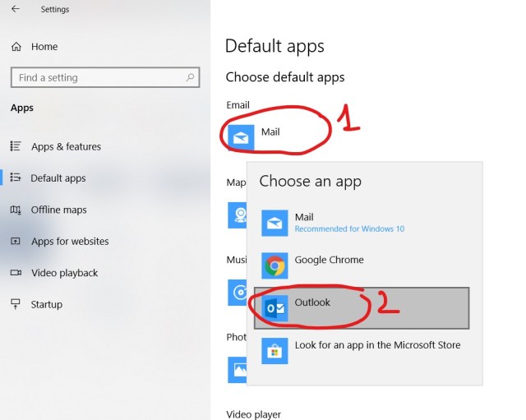Select Startup in the sidebar

point(46,304)
